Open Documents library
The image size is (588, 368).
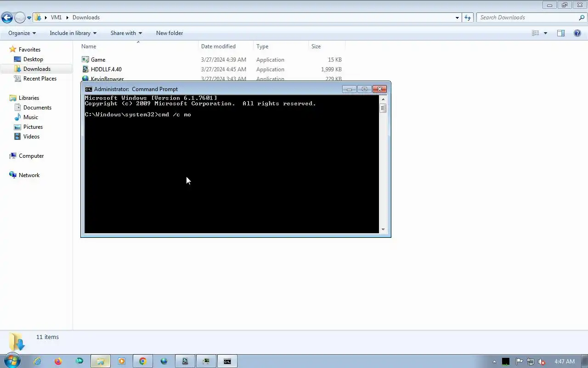(x=37, y=108)
